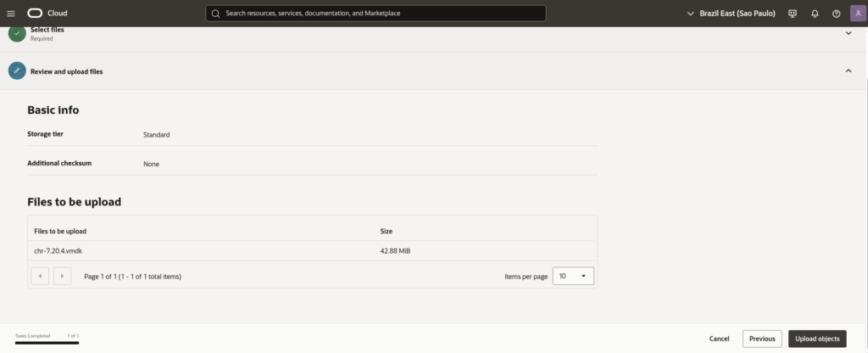This screenshot has width=868, height=353.
Task: Click the Cancel link
Action: [719, 339]
